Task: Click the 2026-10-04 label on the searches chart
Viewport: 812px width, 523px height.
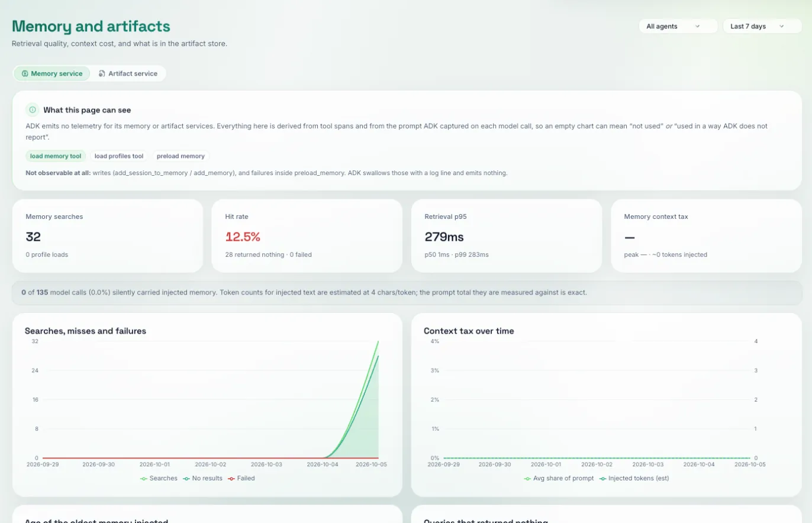Action: 323,464
